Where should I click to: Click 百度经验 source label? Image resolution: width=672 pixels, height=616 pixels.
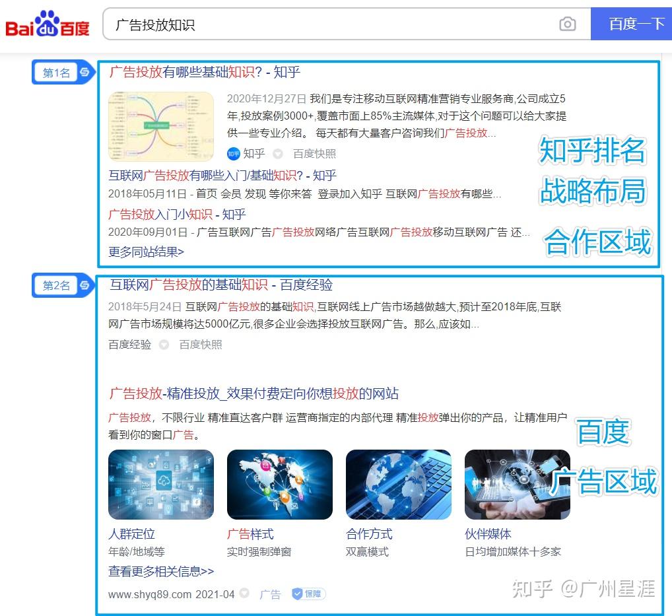130,345
